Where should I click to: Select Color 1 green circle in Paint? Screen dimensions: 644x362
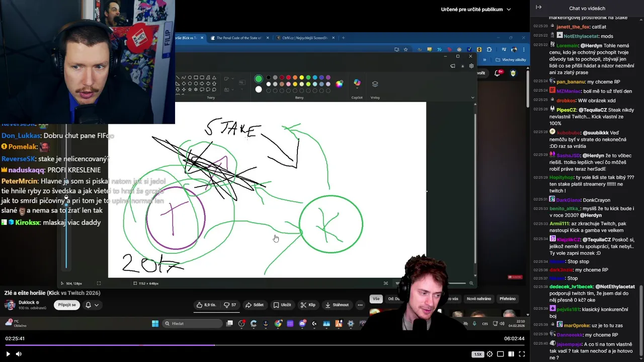click(259, 78)
